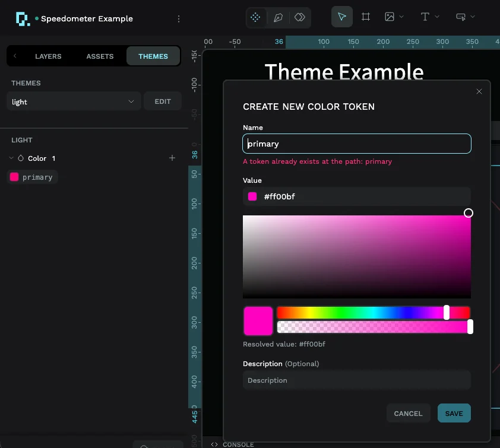Open the Console panel
500x448 pixels.
233,444
